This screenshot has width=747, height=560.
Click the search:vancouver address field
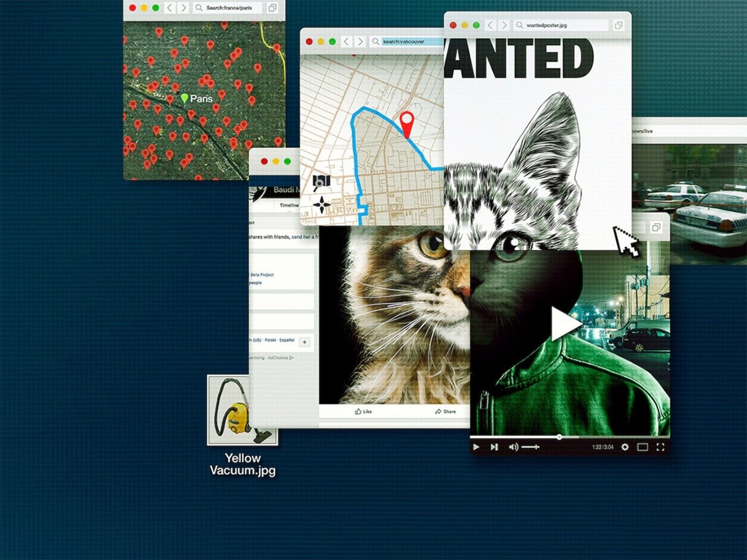pos(411,41)
